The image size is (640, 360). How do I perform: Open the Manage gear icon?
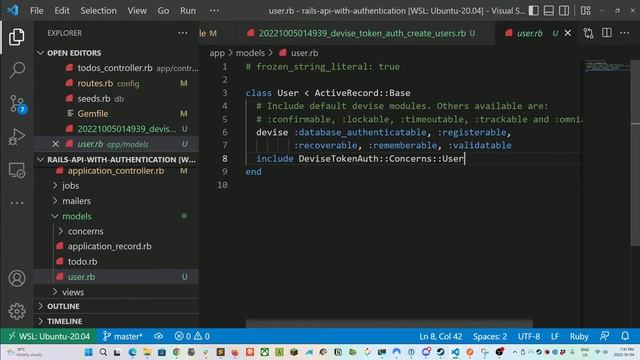[17, 311]
